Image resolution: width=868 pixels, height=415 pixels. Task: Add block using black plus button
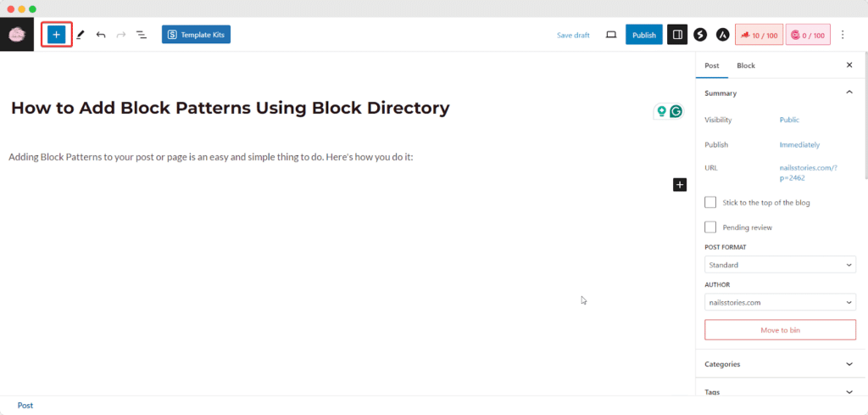coord(680,184)
